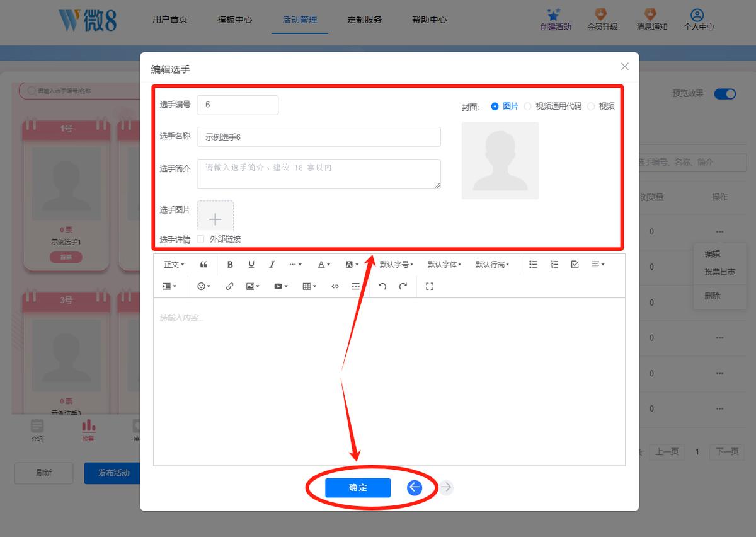Click the 发布活动 button
756x537 pixels.
click(113, 473)
